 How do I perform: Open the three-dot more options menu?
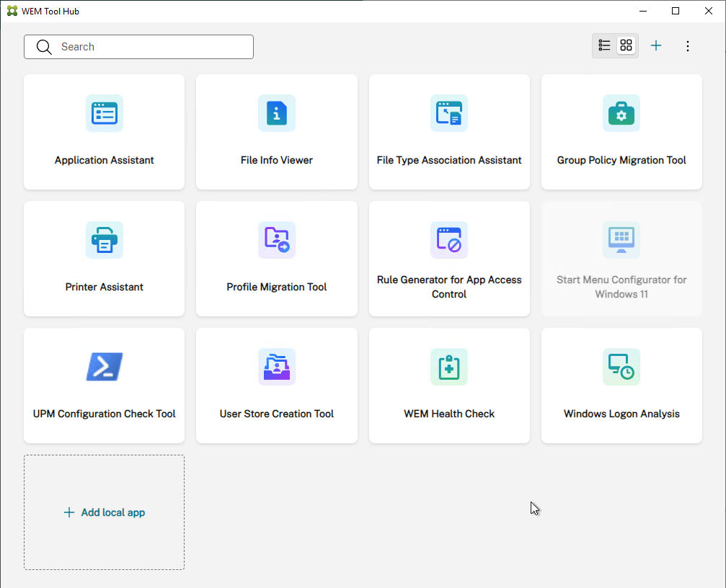(x=688, y=46)
